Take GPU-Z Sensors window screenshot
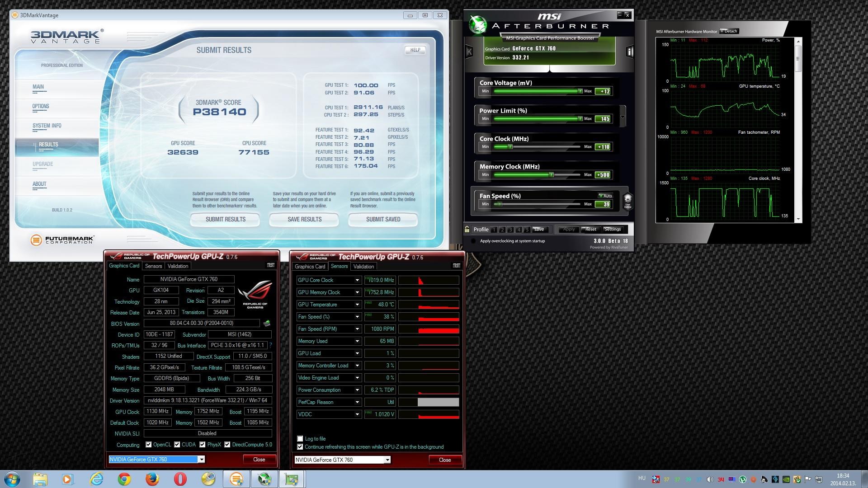This screenshot has width=868, height=488. [x=457, y=266]
